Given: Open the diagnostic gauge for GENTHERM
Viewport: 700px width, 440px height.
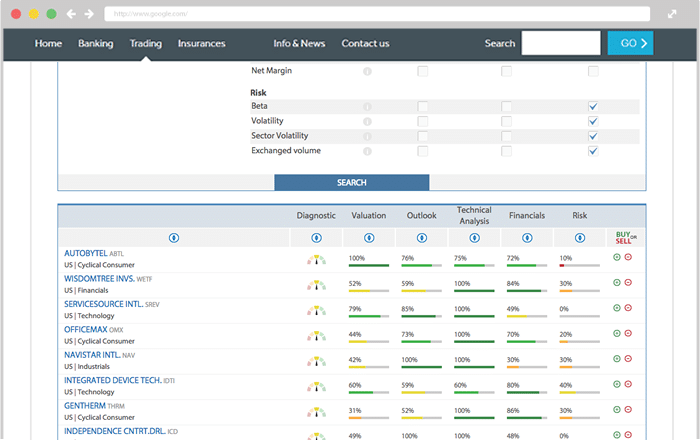Looking at the screenshot, I should click(x=317, y=412).
